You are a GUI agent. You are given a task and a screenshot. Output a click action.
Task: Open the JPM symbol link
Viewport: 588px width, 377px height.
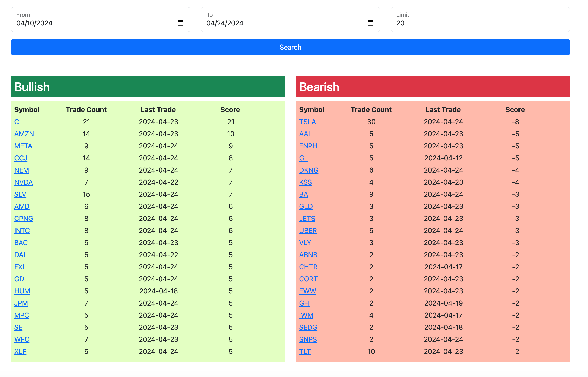[21, 303]
